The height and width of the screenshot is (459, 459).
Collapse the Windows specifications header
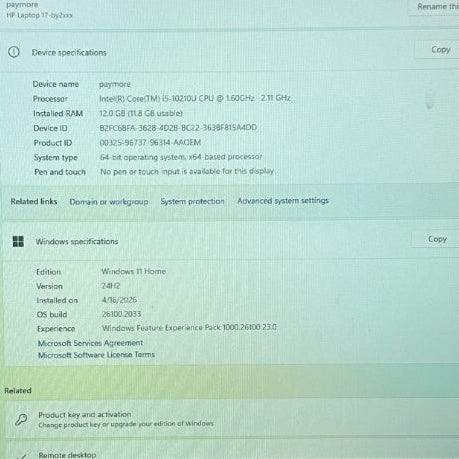230,241
